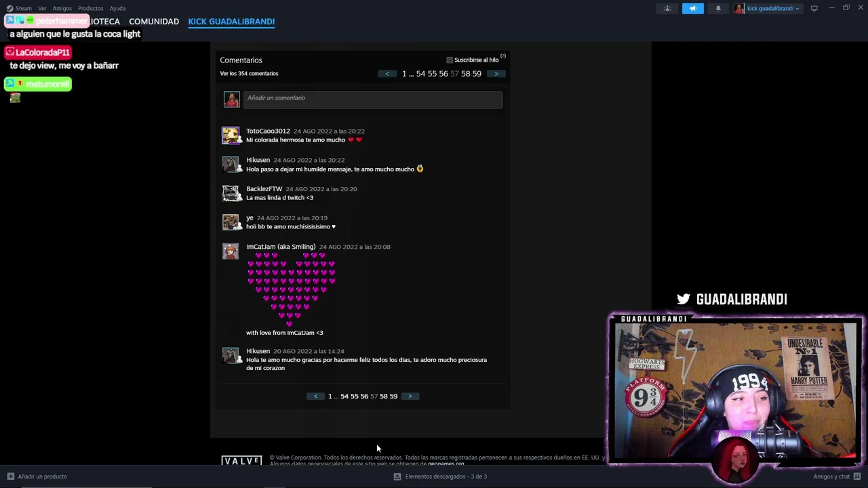Open ImCatJam (aka Smiling) username link
Screen dimensions: 868x488
281,247
